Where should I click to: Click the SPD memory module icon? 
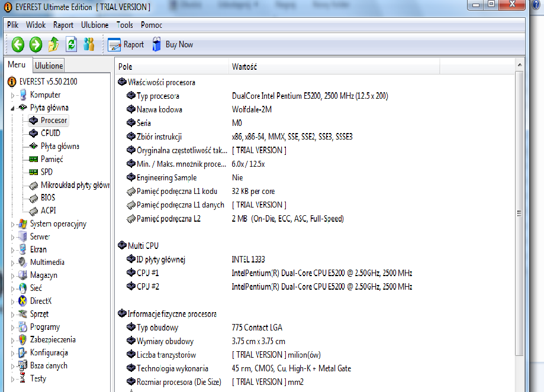(33, 172)
